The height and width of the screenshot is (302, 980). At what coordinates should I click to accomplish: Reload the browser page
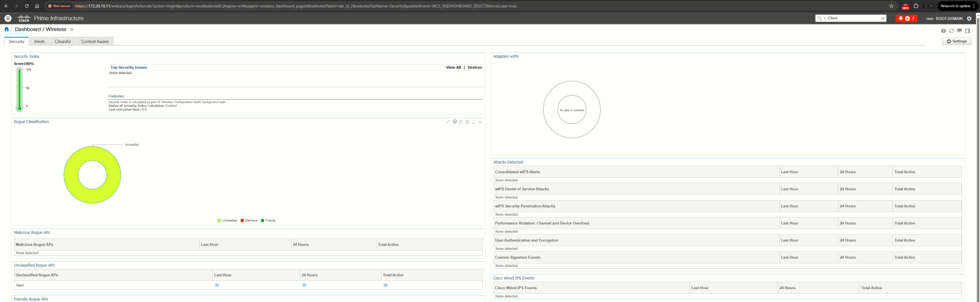pyautogui.click(x=27, y=6)
